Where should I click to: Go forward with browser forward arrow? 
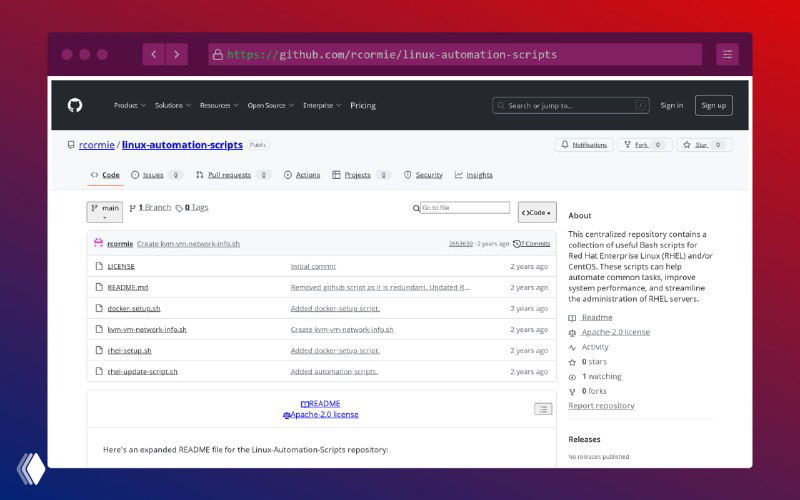[177, 54]
